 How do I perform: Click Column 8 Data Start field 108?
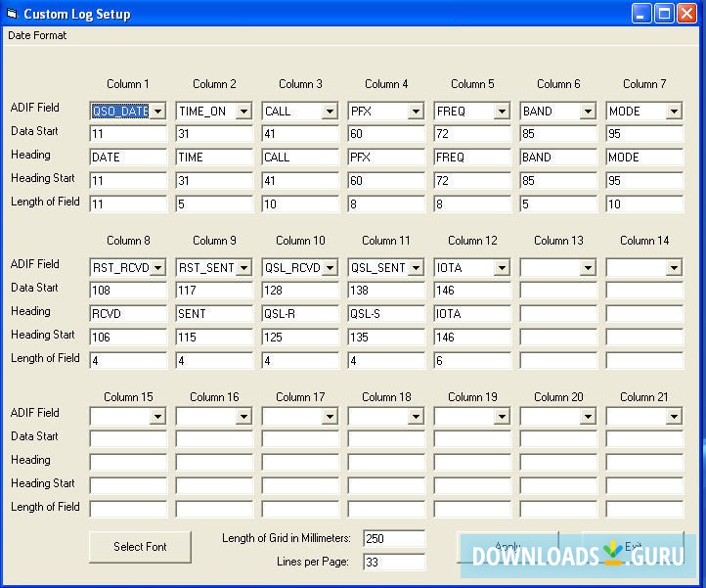click(x=128, y=291)
